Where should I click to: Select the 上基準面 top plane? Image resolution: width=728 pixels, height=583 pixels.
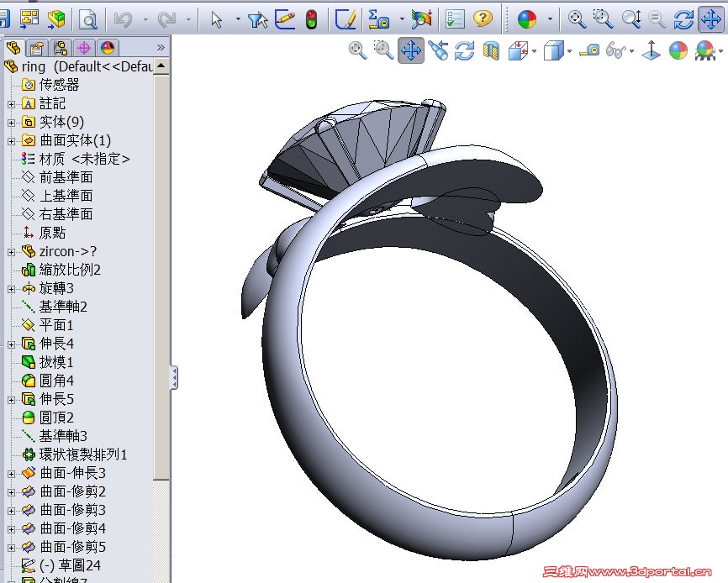(x=57, y=196)
